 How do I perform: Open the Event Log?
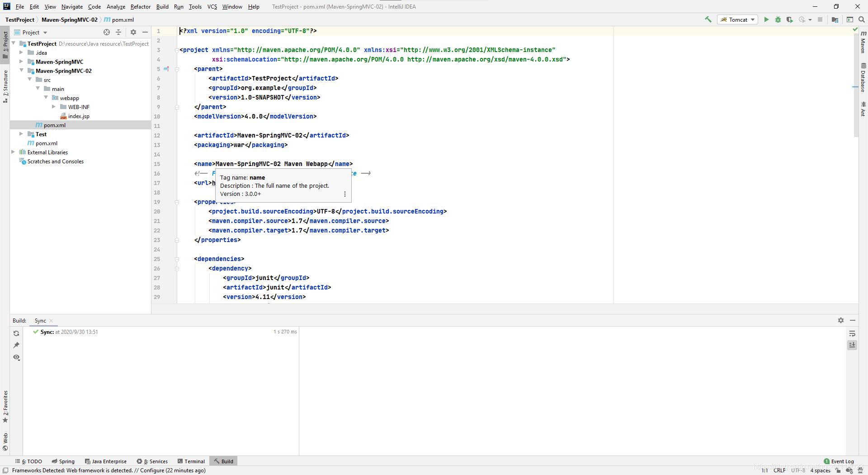839,461
